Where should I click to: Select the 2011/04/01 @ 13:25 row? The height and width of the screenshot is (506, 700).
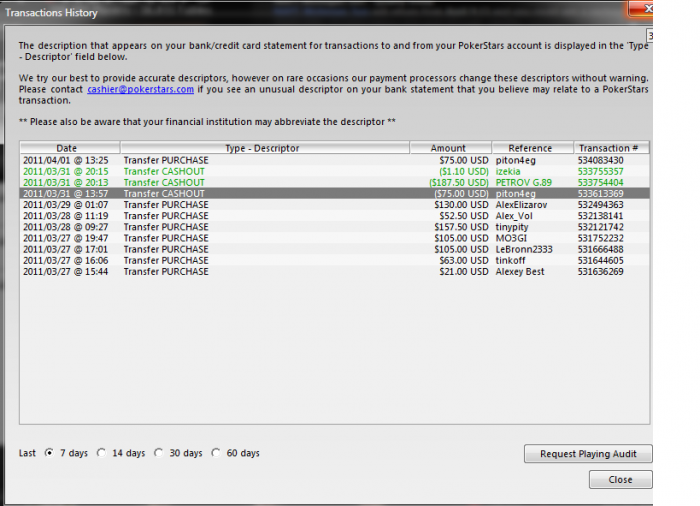(335, 160)
